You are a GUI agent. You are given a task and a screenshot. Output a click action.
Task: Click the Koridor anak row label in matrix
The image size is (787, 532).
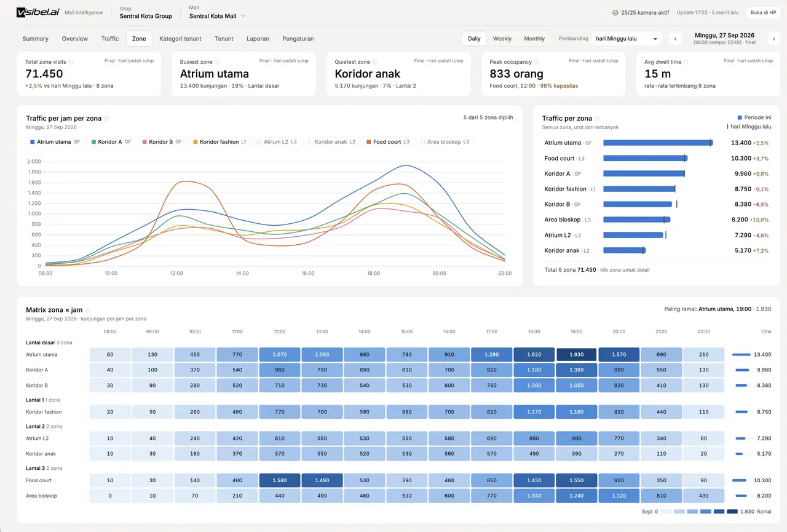(40, 454)
